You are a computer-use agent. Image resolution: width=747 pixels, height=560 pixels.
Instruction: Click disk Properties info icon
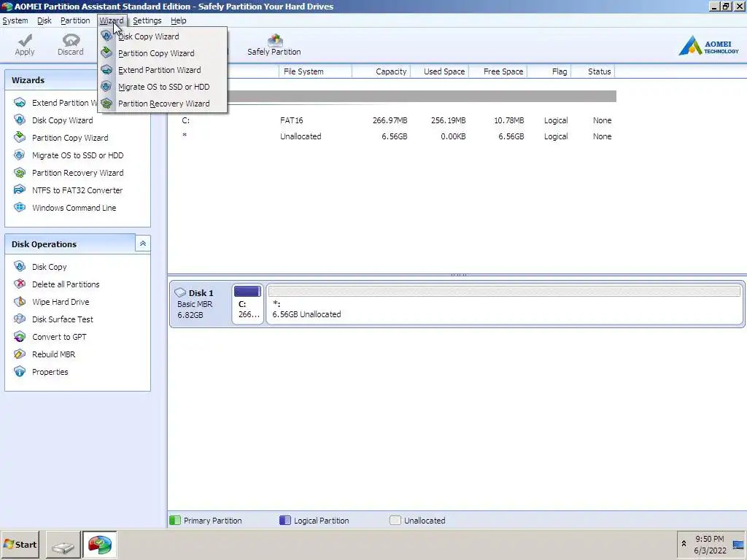pyautogui.click(x=20, y=372)
